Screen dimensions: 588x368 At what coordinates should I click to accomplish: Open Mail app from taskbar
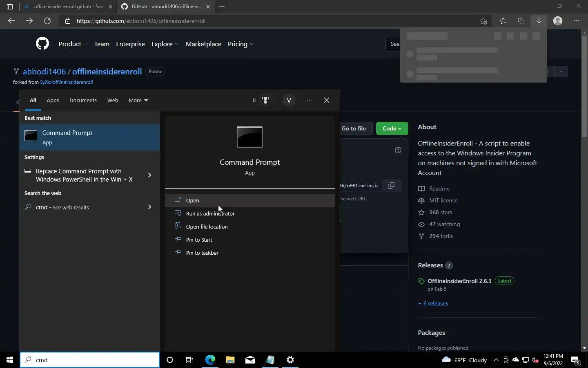point(250,360)
